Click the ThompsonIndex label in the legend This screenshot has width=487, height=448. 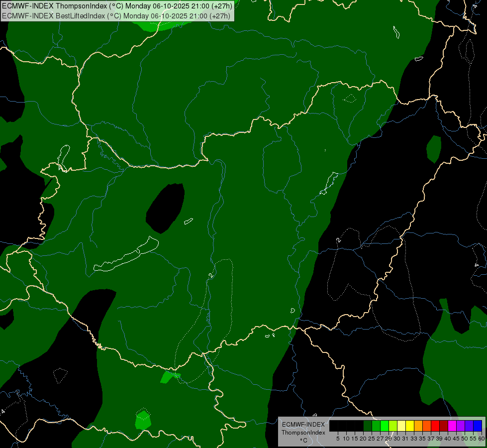(303, 433)
